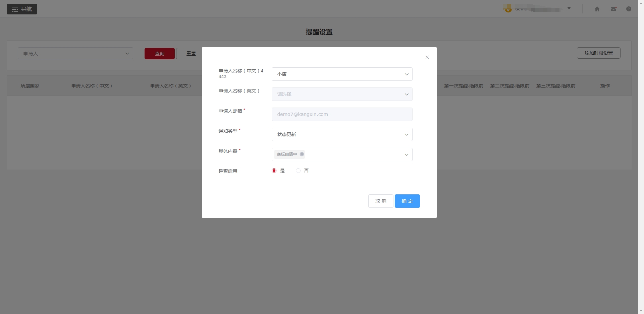This screenshot has width=644, height=314.
Task: Open help using the question mark icon
Action: coord(629,9)
